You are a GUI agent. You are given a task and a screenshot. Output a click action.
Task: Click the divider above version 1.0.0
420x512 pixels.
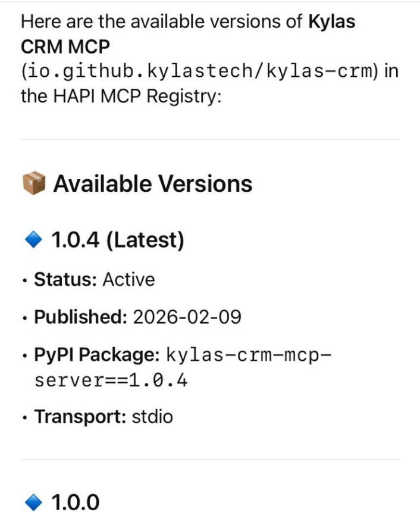(210, 460)
